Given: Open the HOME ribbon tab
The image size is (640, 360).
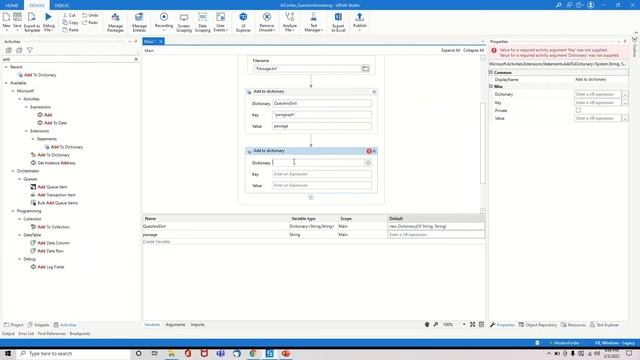Looking at the screenshot, I should [x=12, y=5].
